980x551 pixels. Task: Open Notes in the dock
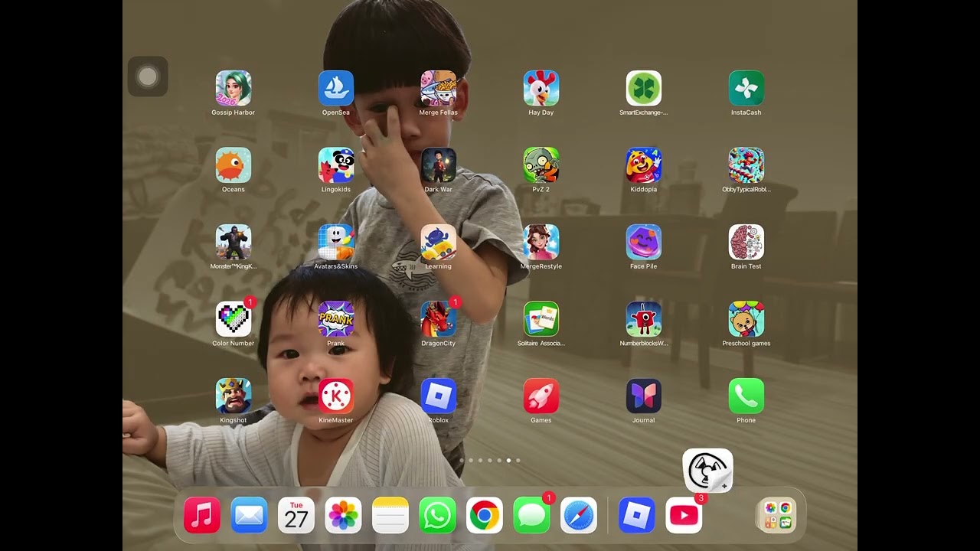(x=390, y=516)
